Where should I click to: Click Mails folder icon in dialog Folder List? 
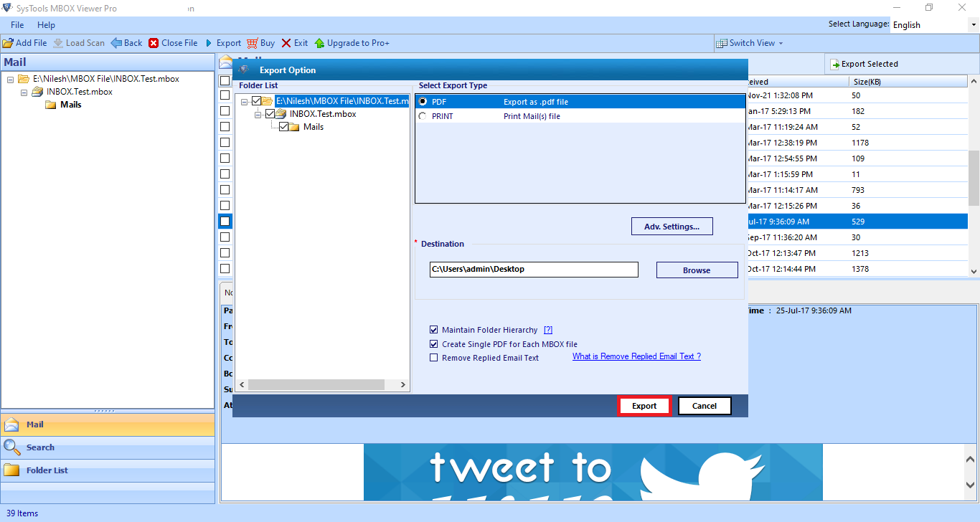pos(294,127)
